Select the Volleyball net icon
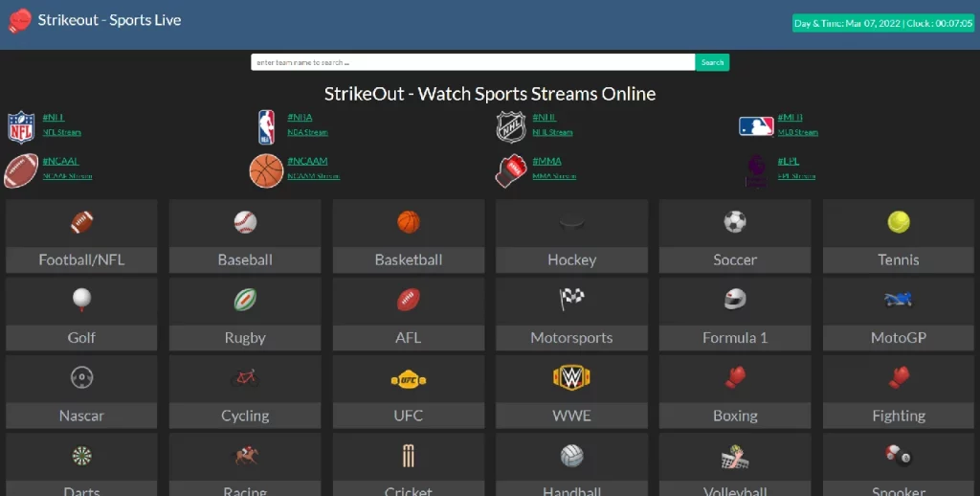 pos(735,457)
